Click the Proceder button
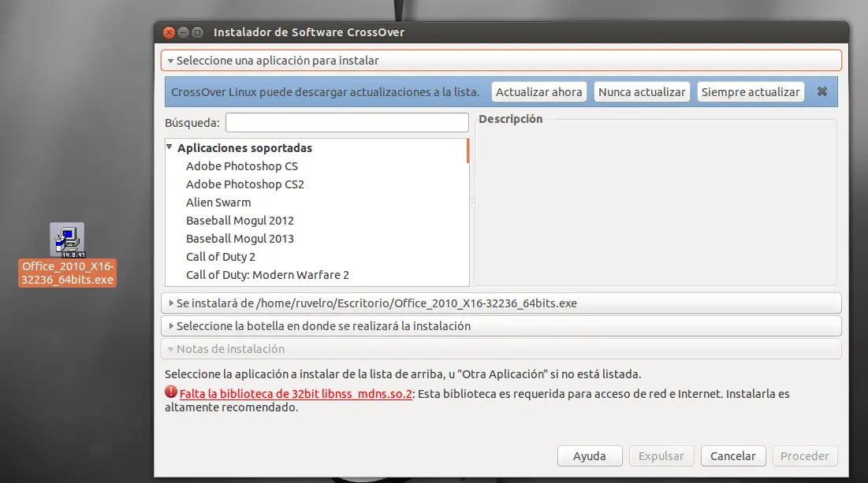Image resolution: width=868 pixels, height=483 pixels. click(x=804, y=456)
